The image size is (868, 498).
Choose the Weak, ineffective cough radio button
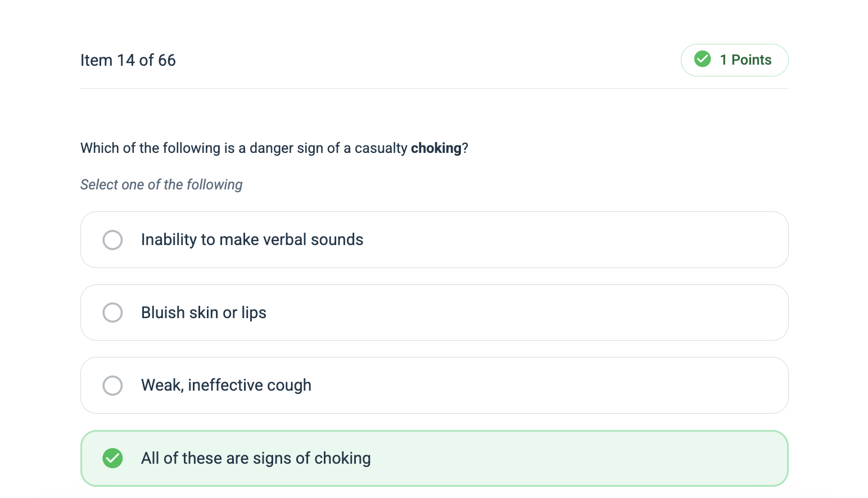pyautogui.click(x=112, y=386)
